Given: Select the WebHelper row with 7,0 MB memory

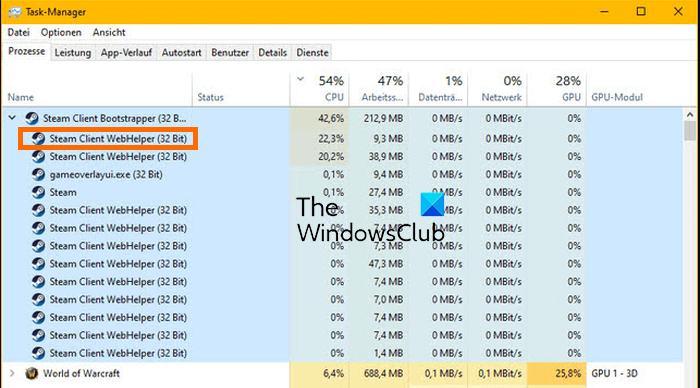Looking at the screenshot, I should [118, 300].
